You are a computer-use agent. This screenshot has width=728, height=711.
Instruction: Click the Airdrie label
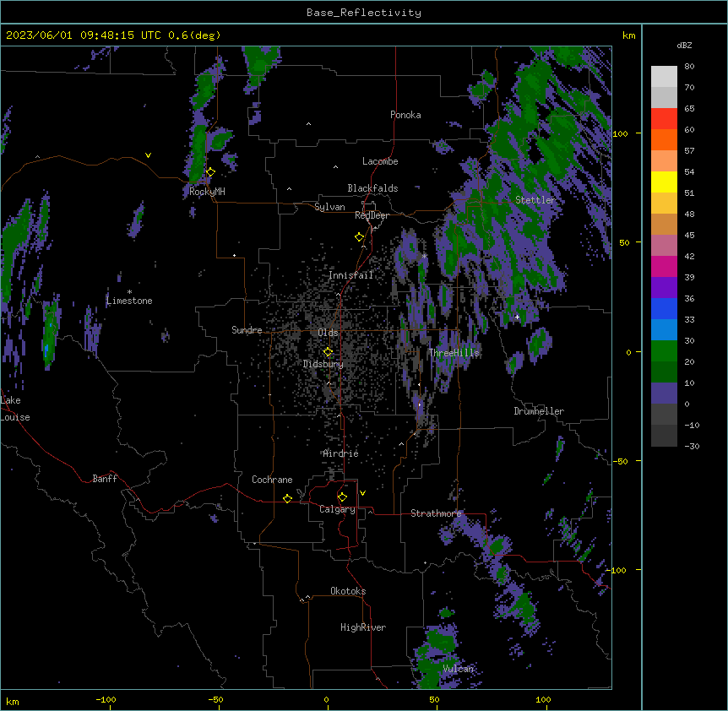tap(341, 453)
